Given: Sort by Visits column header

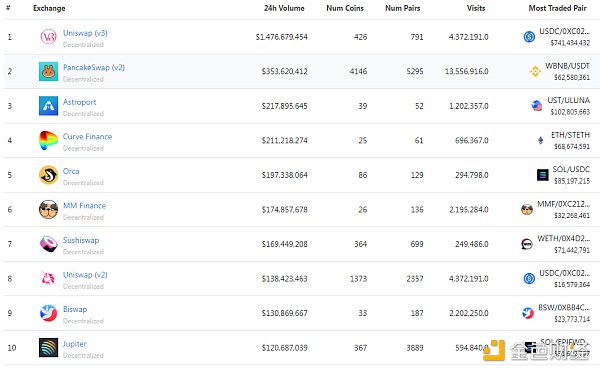Looking at the screenshot, I should 476,8.
